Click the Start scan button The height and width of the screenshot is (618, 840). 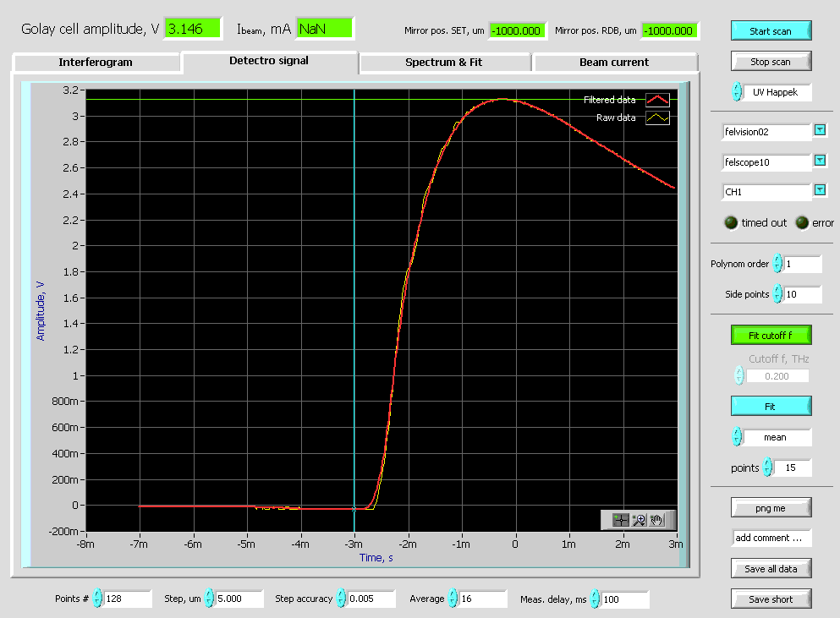pos(771,31)
